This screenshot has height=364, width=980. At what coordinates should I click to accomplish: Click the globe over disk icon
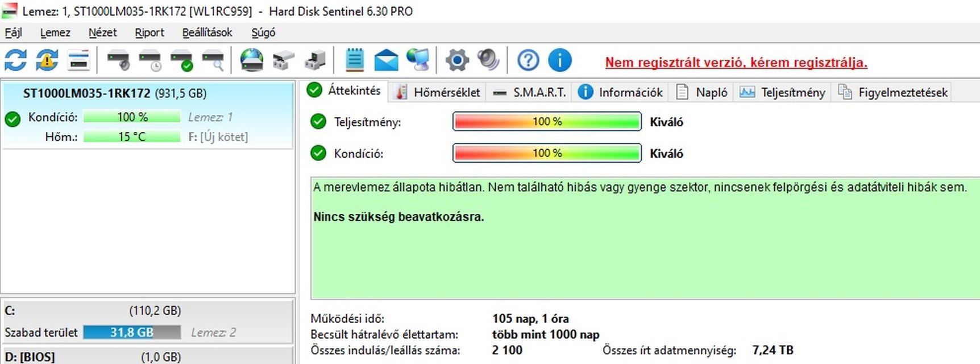coord(252,60)
